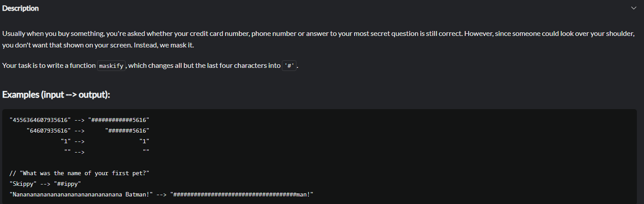Click the inline maskify code label
This screenshot has width=644, height=204.
(x=111, y=66)
